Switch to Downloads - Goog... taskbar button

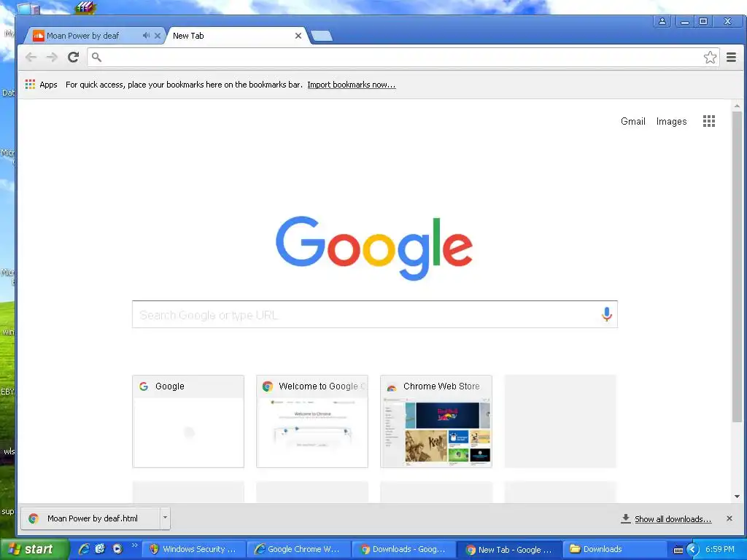[x=403, y=550]
